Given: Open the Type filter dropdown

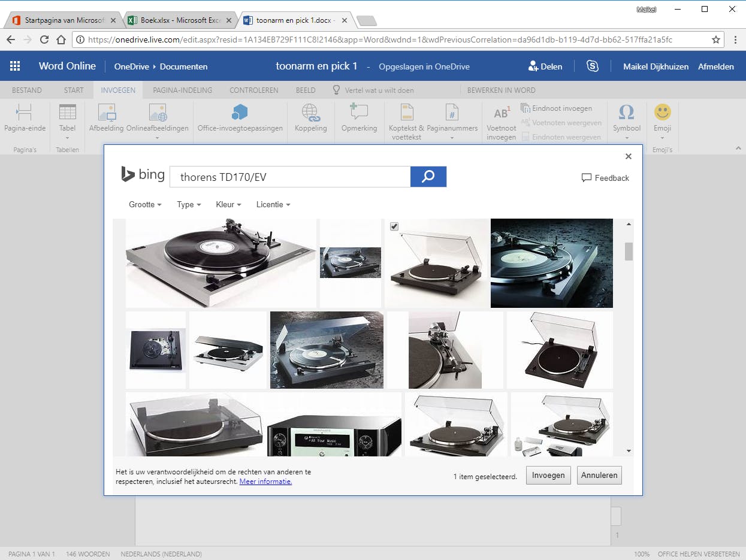Looking at the screenshot, I should 189,204.
